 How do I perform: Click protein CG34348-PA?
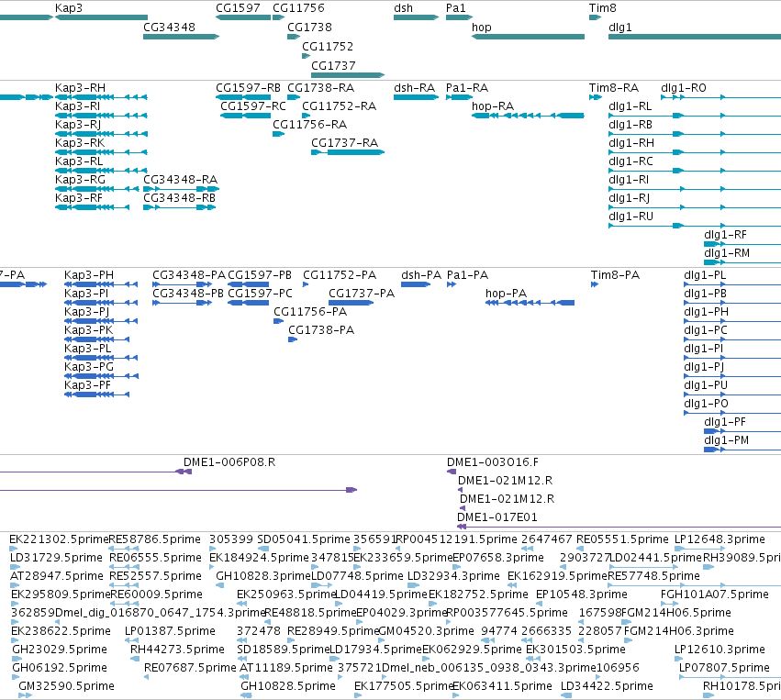pos(183,284)
